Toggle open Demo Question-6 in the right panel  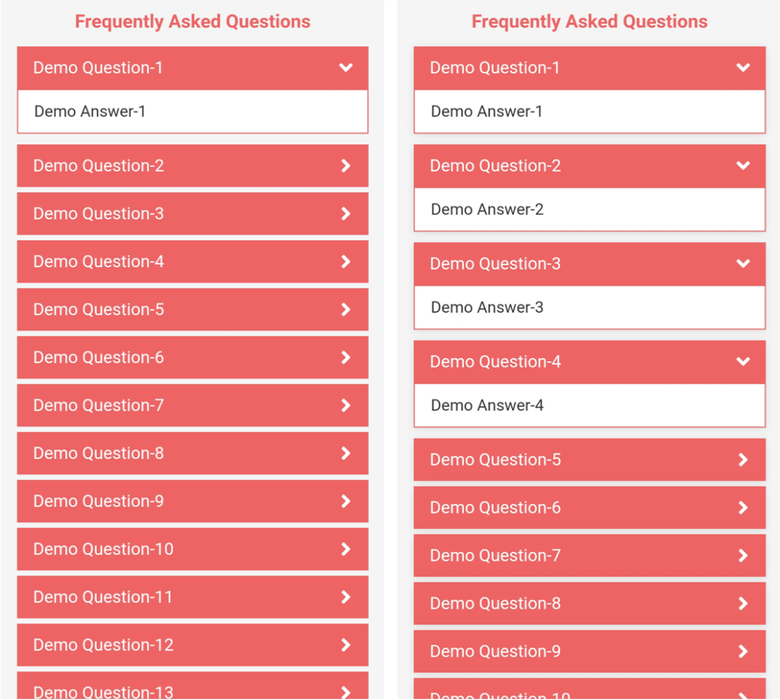[590, 507]
